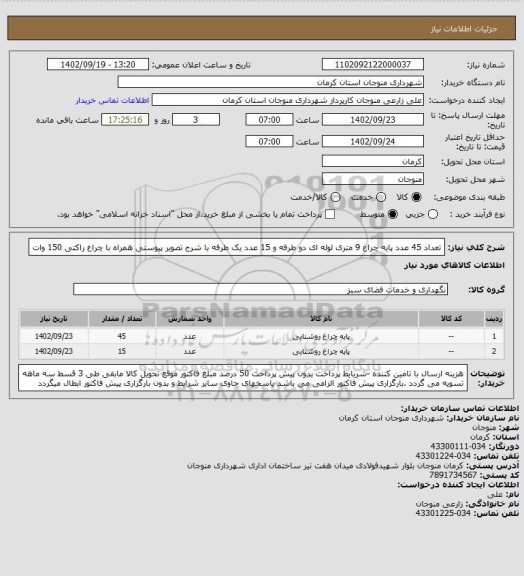Select the خدمت radio button

click(381, 197)
